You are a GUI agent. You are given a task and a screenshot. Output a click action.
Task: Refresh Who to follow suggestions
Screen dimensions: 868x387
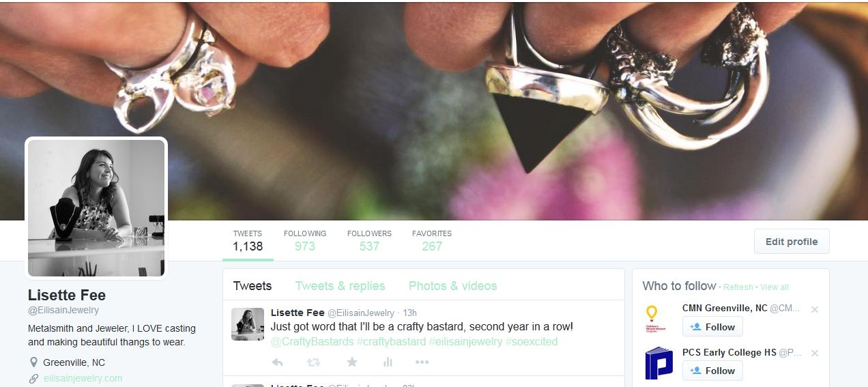(738, 287)
